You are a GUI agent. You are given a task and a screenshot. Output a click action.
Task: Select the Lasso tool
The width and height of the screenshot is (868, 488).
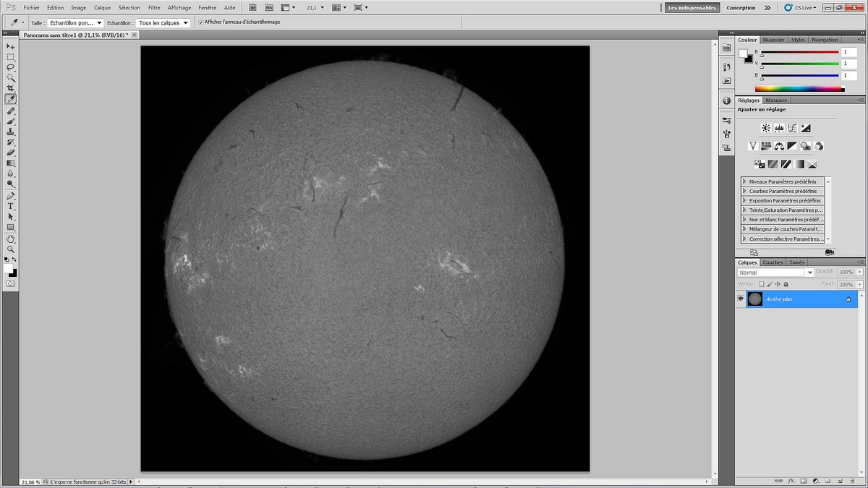pos(11,67)
